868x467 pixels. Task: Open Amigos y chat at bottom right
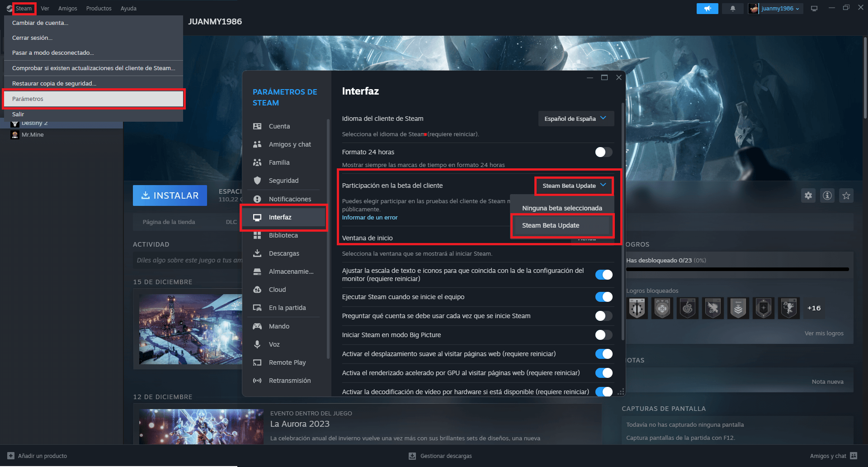click(833, 456)
